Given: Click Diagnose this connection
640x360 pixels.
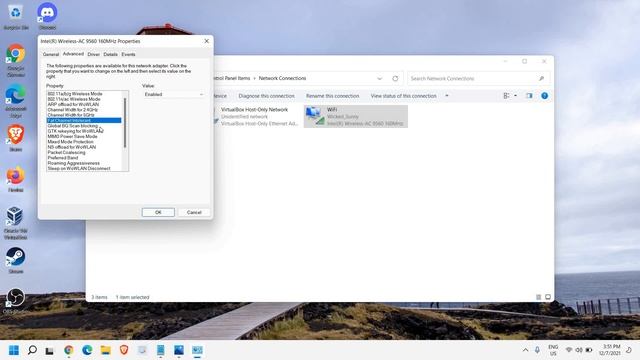Looking at the screenshot, I should coord(267,96).
